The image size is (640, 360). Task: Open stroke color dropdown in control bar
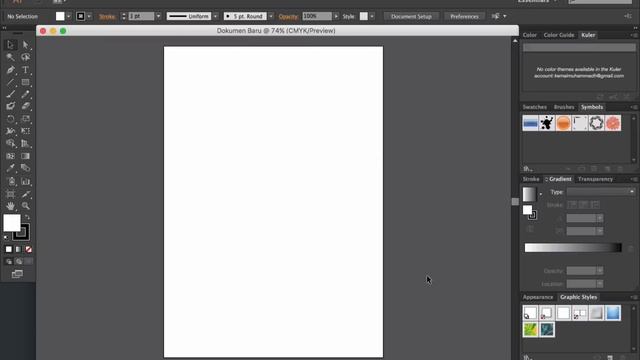89,16
